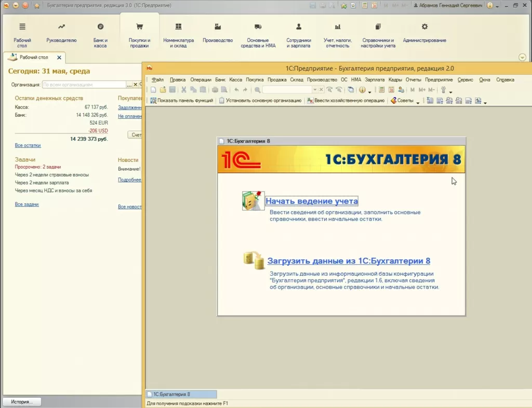
Task: Open the Рабочий стол section icon
Action: pos(22,27)
